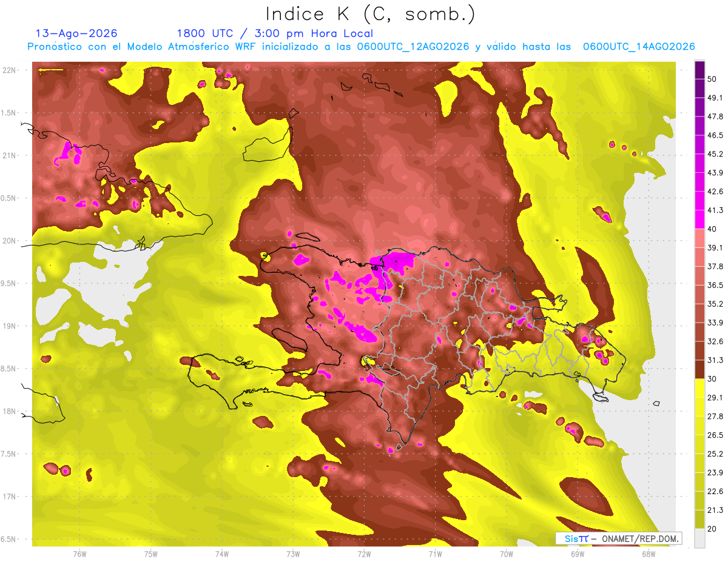Screen dimensions: 728x562
Task: Click the '69W' longitude axis label
Action: click(x=578, y=554)
